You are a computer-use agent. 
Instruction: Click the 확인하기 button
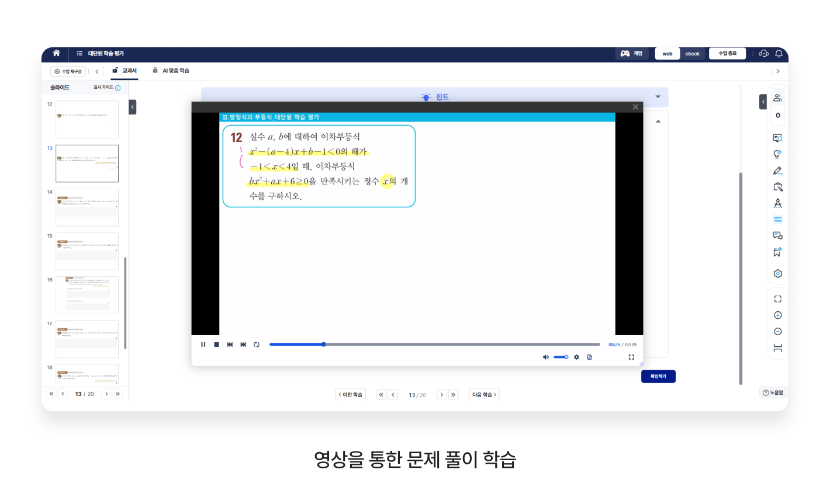point(658,377)
